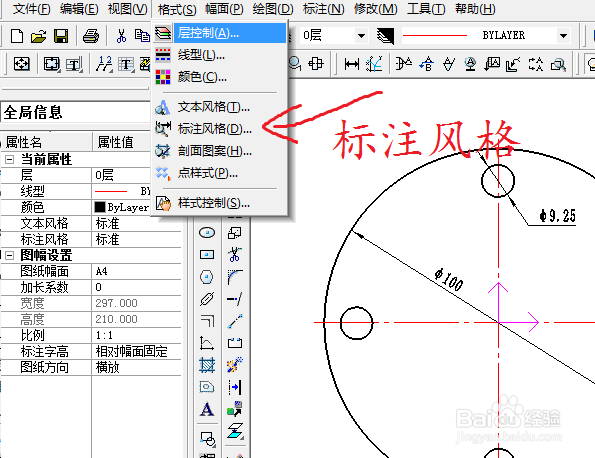Click the pan cross icon in second toolbar
This screenshot has height=458, width=595.
tap(316, 63)
